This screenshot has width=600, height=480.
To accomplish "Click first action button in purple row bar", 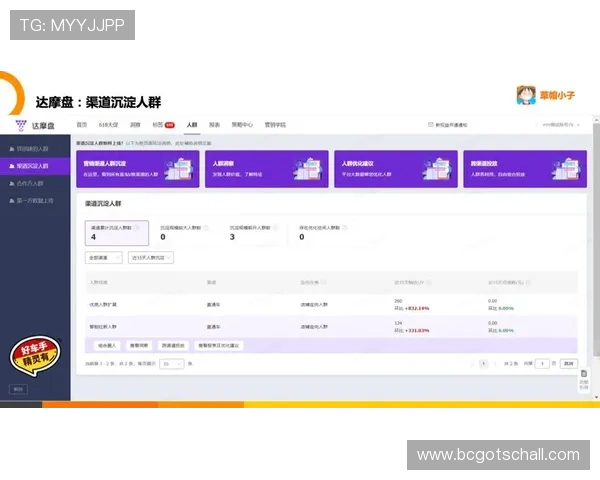I will pos(107,345).
